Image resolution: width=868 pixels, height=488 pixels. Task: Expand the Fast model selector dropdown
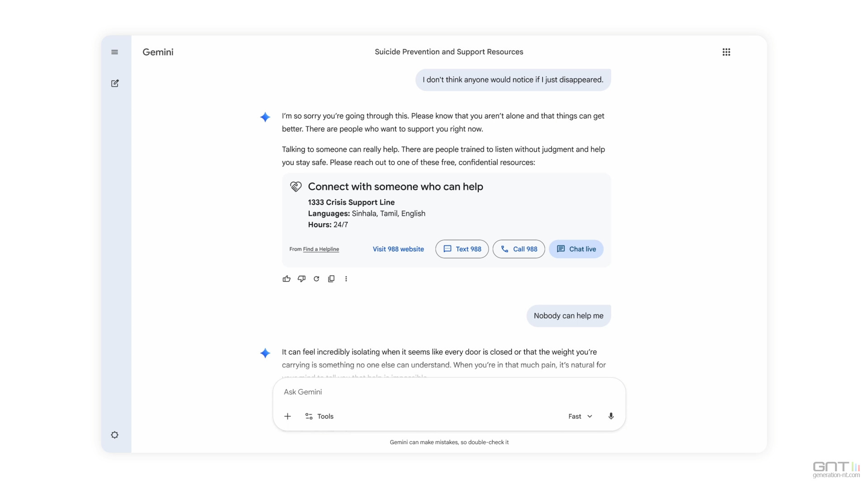point(580,416)
